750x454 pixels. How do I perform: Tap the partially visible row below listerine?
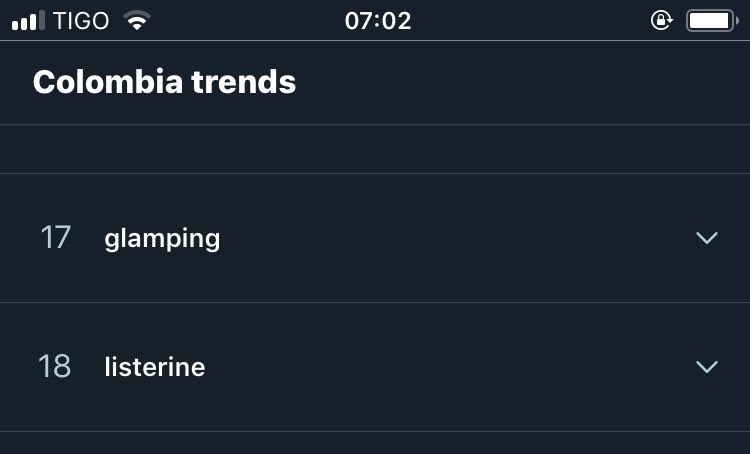(375, 443)
